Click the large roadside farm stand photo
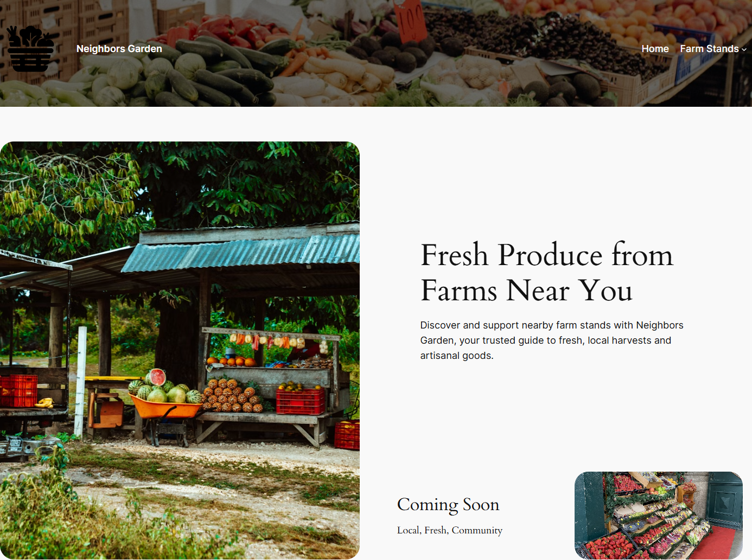The image size is (752, 560). coord(180,350)
